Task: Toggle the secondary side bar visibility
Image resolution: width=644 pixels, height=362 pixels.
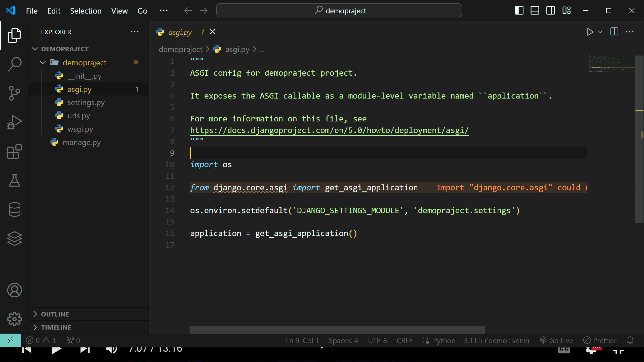Action: tap(550, 11)
